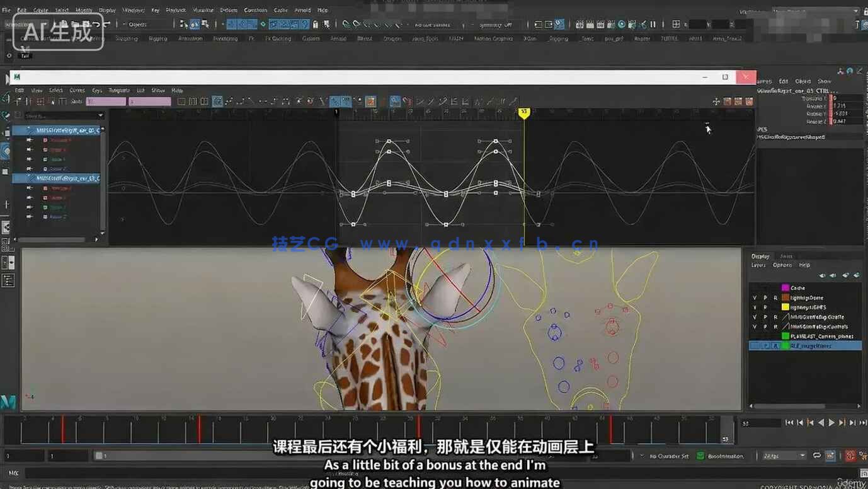Click the play forward button

(x=831, y=423)
